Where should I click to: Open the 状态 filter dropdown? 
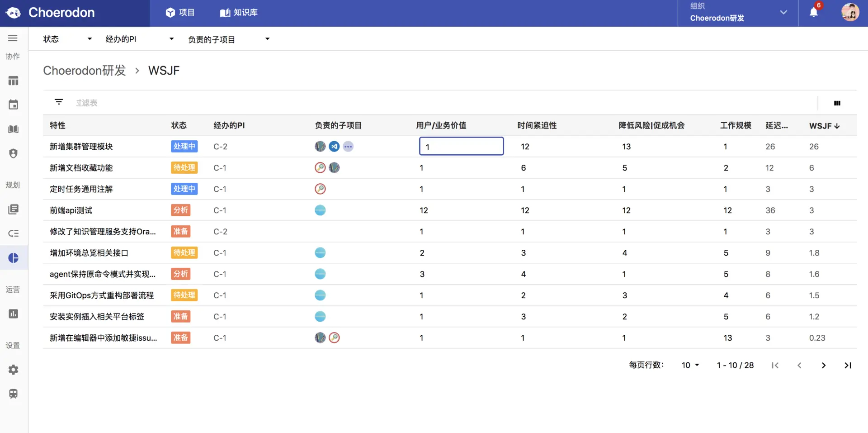coord(68,39)
